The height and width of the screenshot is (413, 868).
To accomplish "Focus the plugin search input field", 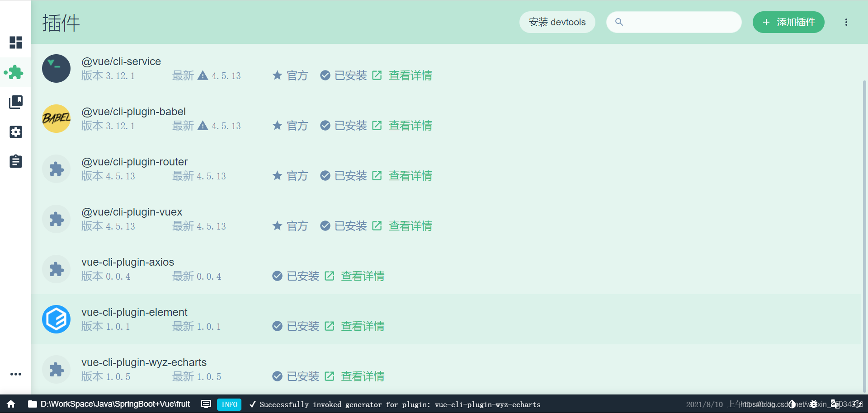I will click(x=674, y=22).
